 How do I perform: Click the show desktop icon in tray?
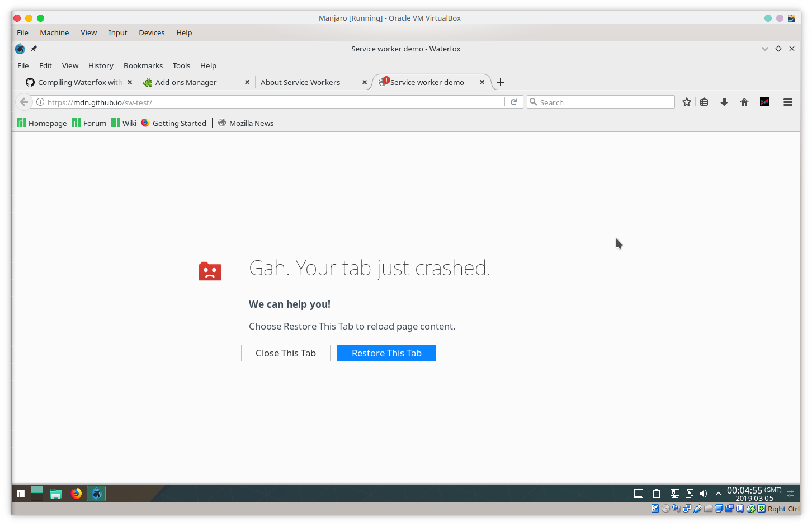[x=639, y=494]
